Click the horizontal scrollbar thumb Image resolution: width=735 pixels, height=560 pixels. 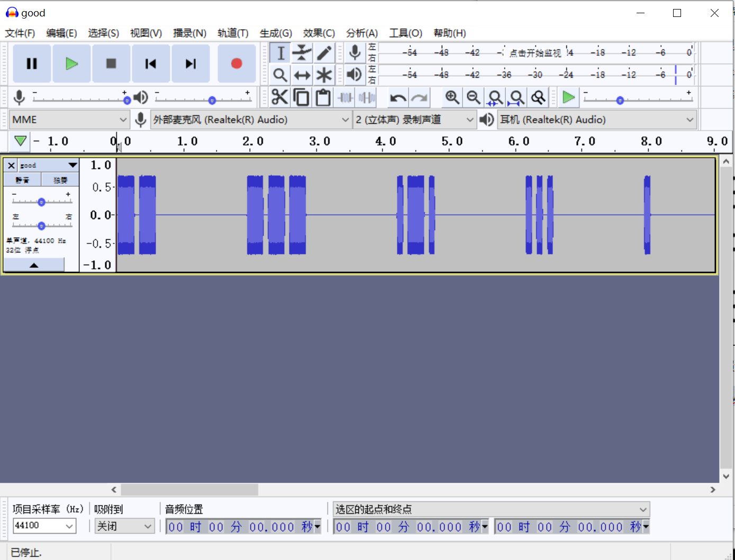(x=189, y=490)
